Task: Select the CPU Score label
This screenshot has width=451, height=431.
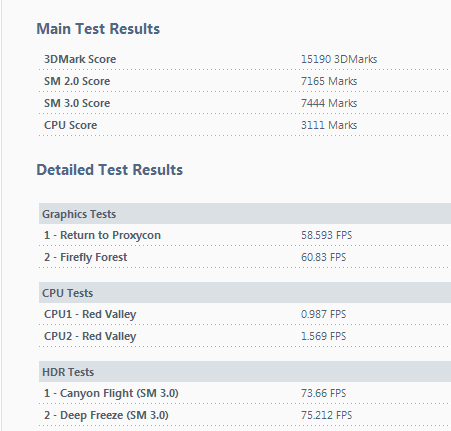Action: (x=71, y=125)
